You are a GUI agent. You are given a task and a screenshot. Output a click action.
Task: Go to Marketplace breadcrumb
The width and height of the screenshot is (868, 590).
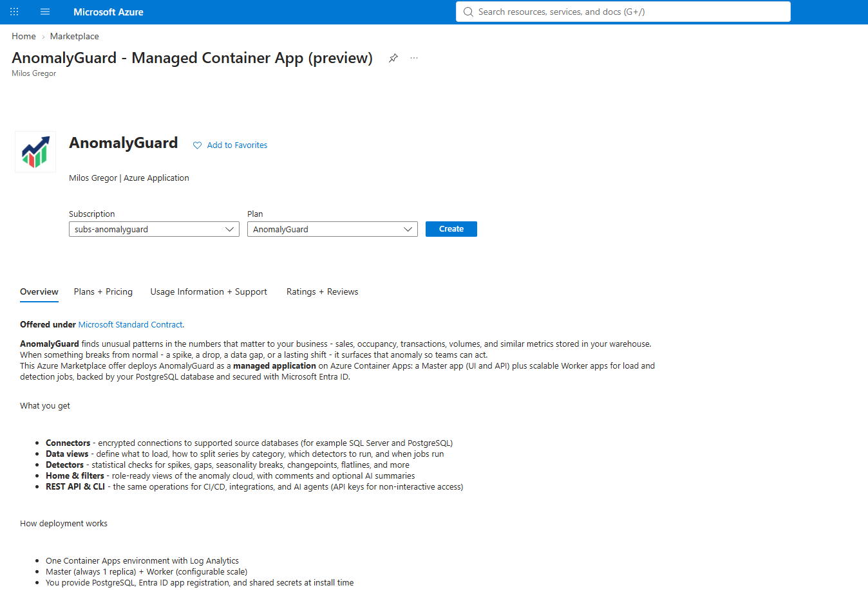point(75,36)
